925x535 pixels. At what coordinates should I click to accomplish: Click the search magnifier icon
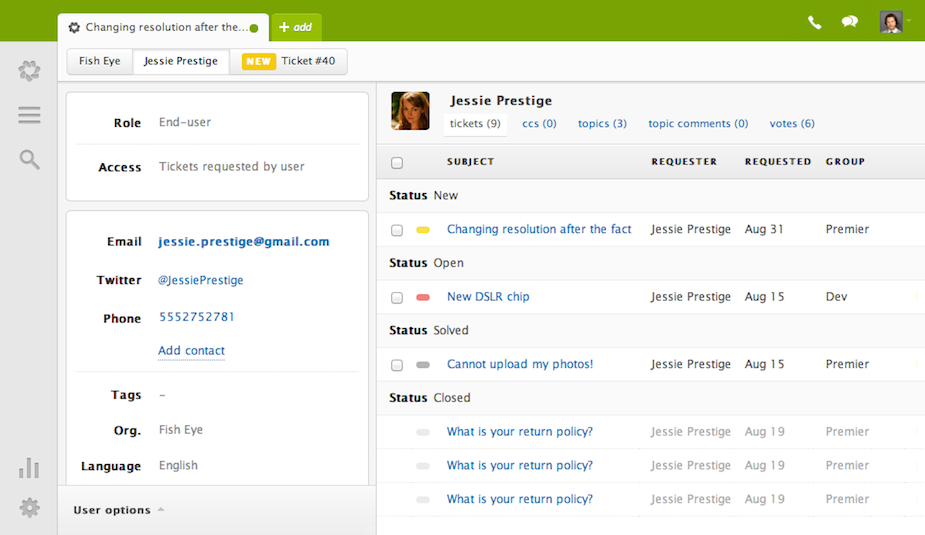(29, 159)
